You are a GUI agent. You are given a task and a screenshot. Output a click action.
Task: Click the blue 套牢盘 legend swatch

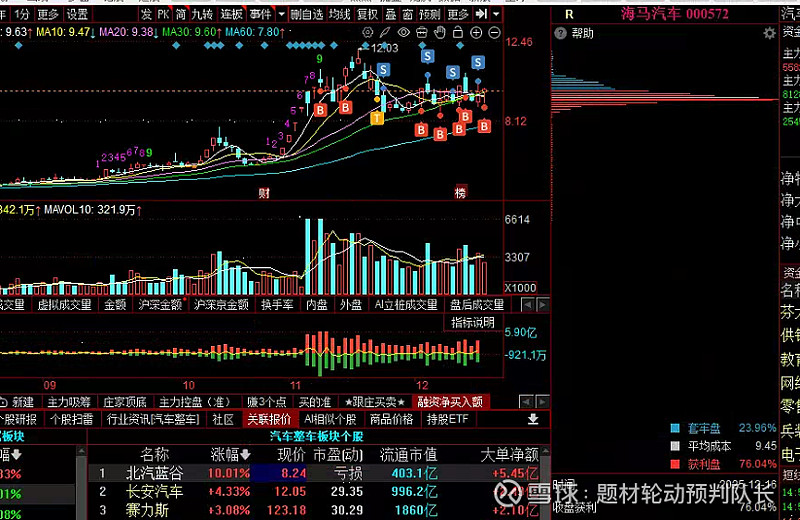click(675, 428)
